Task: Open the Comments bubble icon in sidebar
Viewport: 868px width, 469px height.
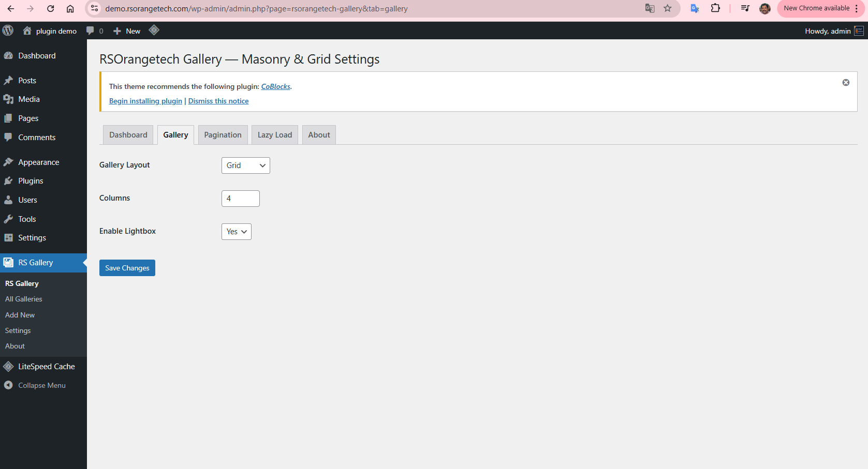Action: click(x=9, y=137)
